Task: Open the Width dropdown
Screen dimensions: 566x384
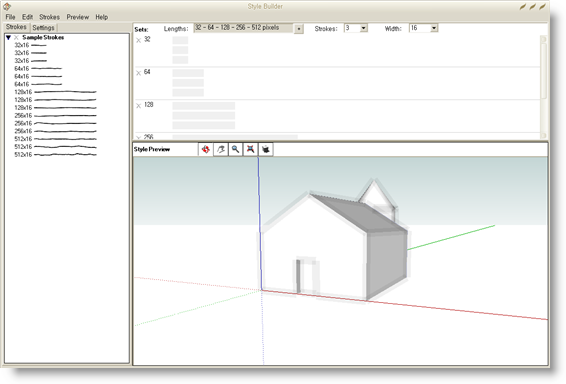Action: tap(434, 28)
